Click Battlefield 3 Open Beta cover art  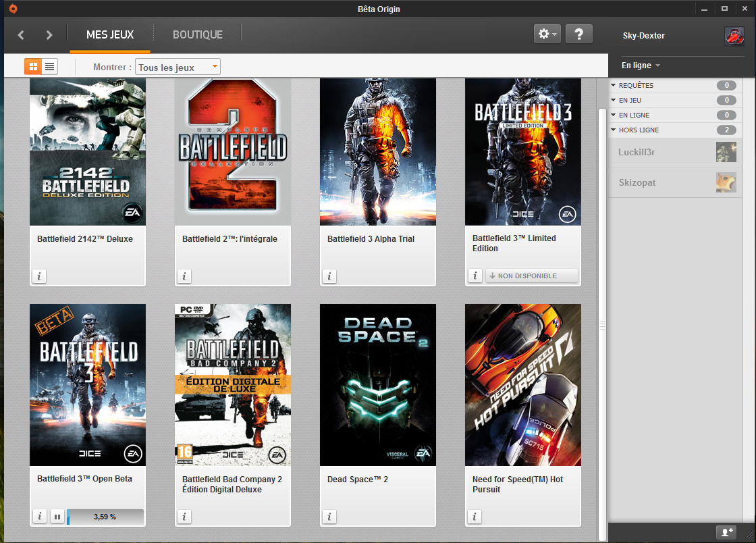pos(88,385)
